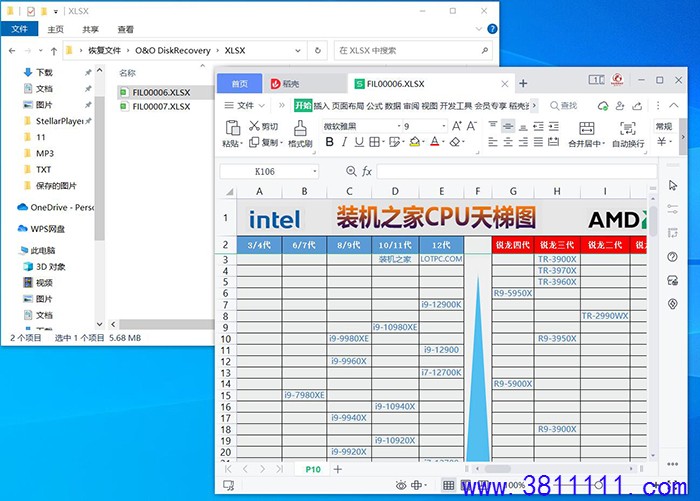The image size is (700, 501).
Task: Click the Format Painter (格式刷) brush
Action: click(300, 134)
